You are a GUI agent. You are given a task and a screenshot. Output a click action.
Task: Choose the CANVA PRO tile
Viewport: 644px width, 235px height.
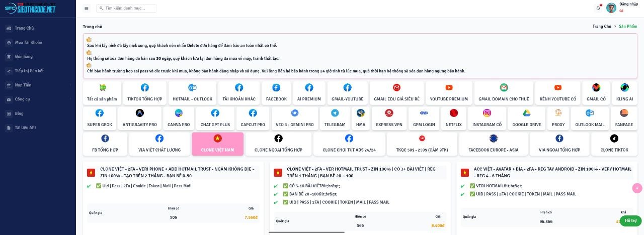(179, 119)
